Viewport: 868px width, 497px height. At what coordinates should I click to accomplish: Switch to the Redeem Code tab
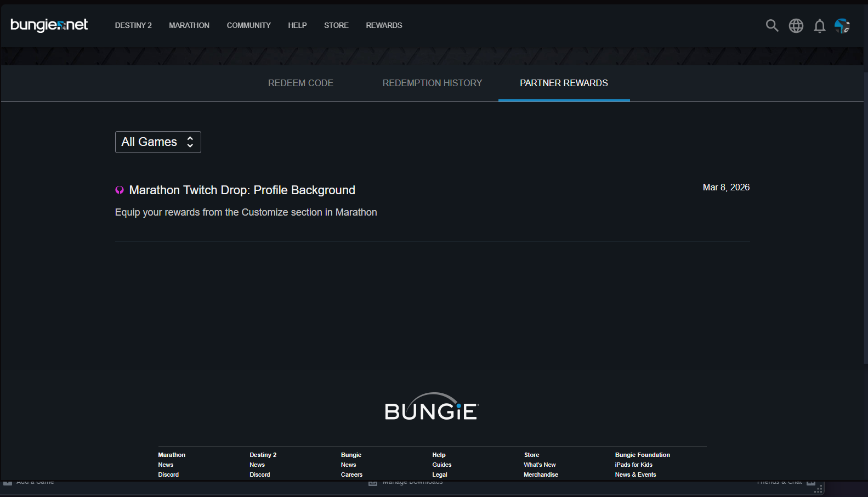pos(300,83)
